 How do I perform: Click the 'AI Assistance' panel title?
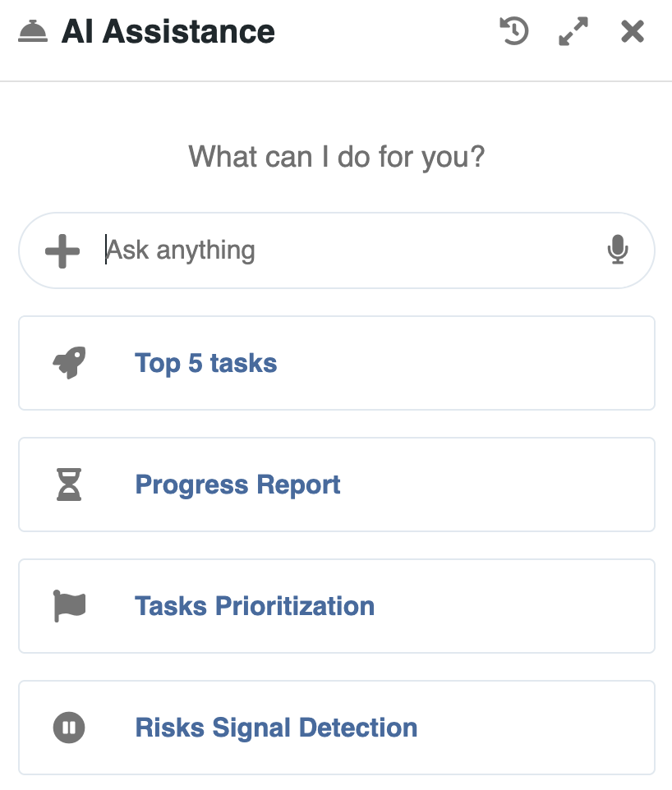[x=168, y=32]
